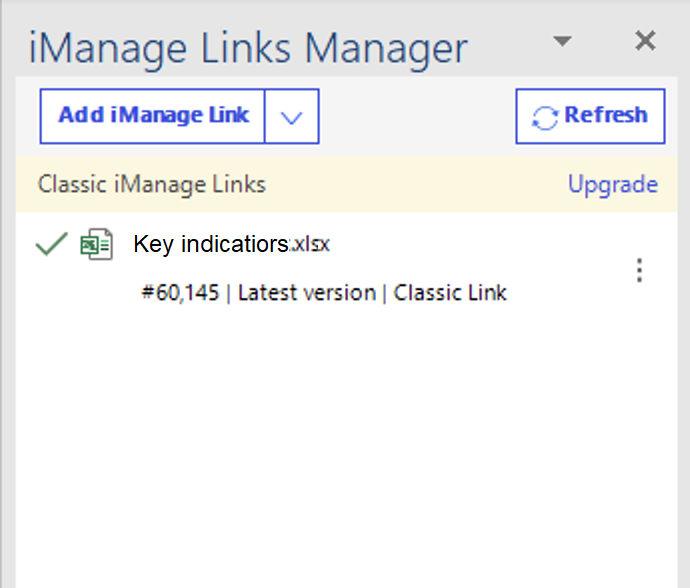Screen dimensions: 690x588
Task: Click the iManage Links Manager title
Action: pos(248,47)
